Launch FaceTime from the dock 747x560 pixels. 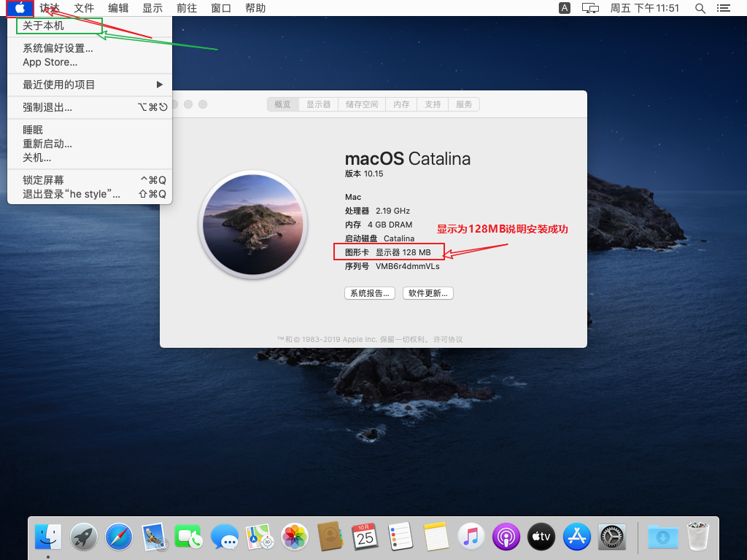coord(189,537)
